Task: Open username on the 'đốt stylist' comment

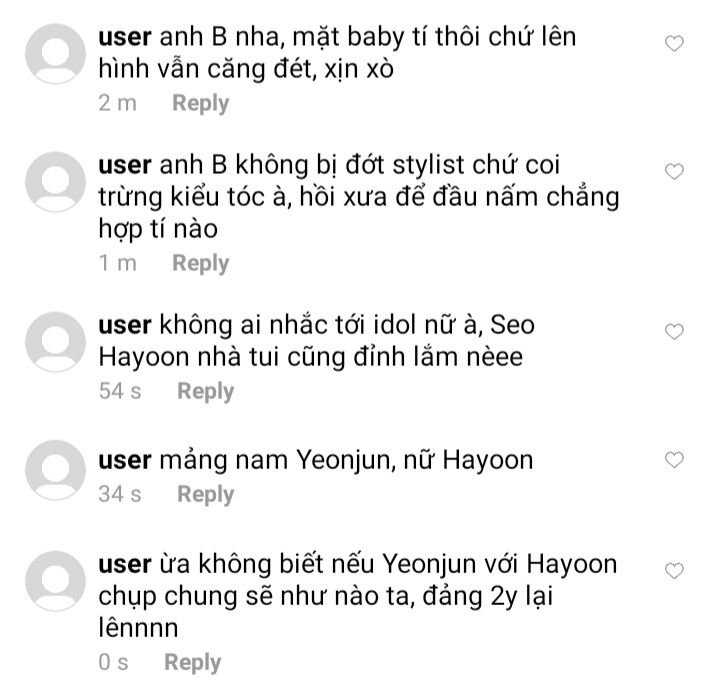Action: click(125, 165)
